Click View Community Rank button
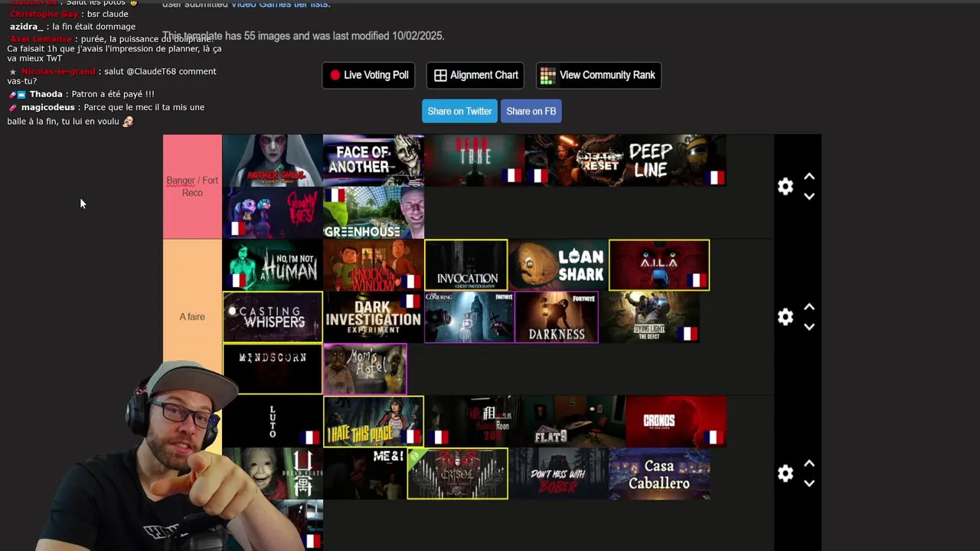 point(599,75)
